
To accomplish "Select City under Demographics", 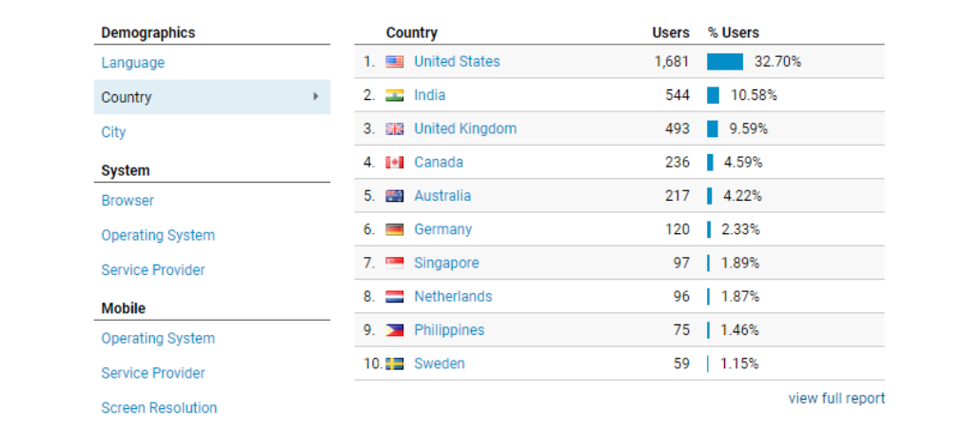I will (x=113, y=132).
